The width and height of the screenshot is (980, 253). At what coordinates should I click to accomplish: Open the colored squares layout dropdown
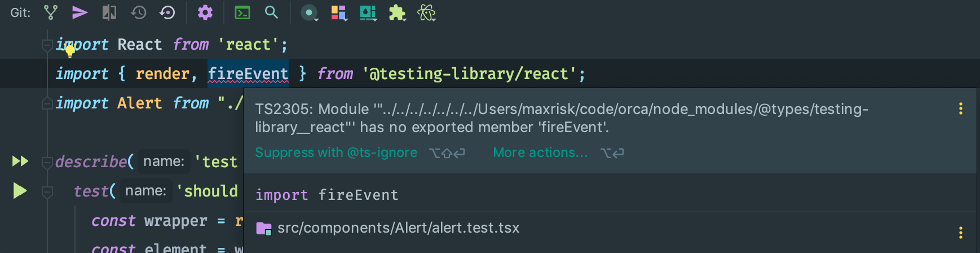coord(338,12)
